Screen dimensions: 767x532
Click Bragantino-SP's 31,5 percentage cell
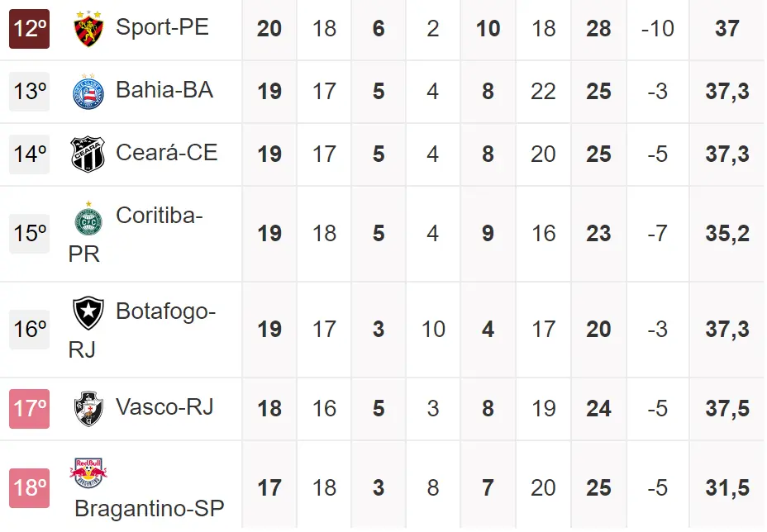(727, 488)
